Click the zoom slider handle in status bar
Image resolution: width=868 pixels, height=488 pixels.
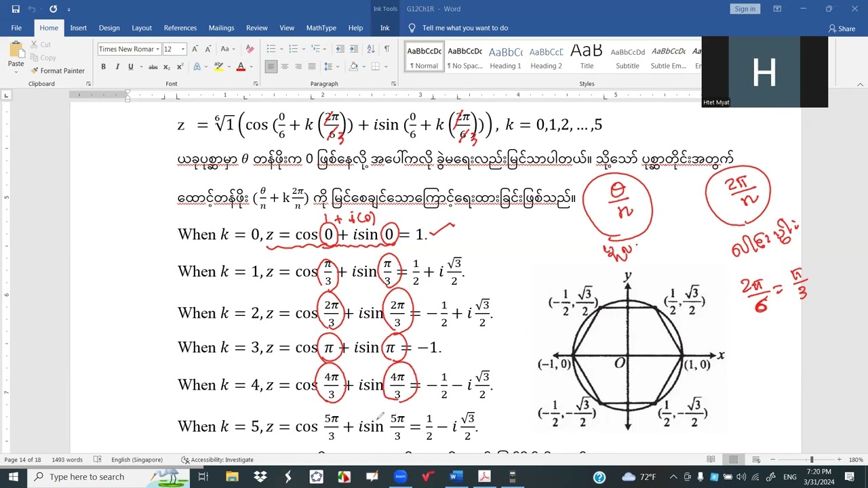811,460
